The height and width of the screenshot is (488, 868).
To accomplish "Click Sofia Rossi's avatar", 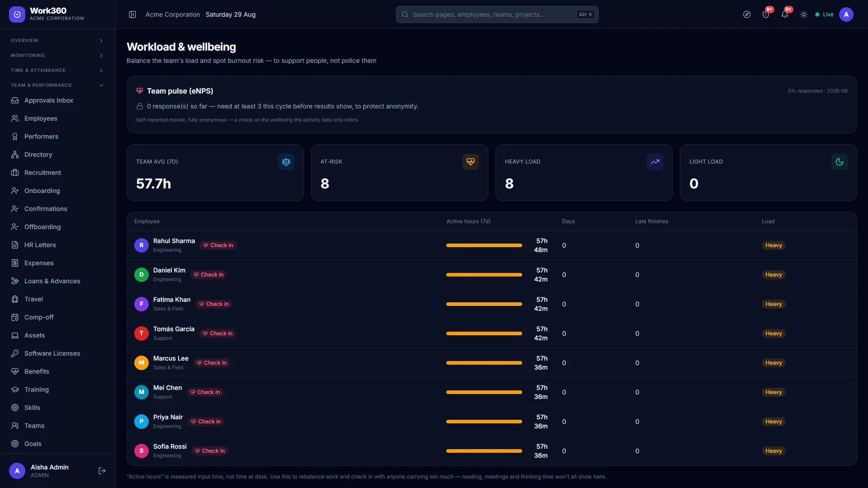I will [142, 451].
